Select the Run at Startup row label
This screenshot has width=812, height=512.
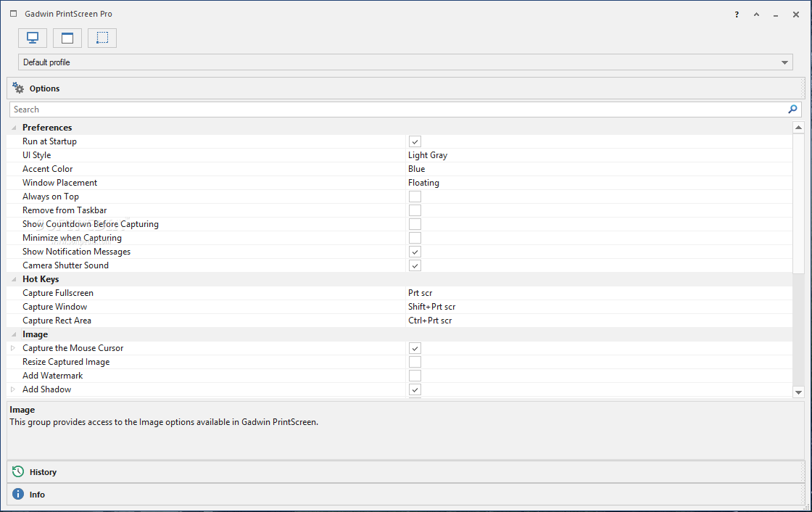49,141
